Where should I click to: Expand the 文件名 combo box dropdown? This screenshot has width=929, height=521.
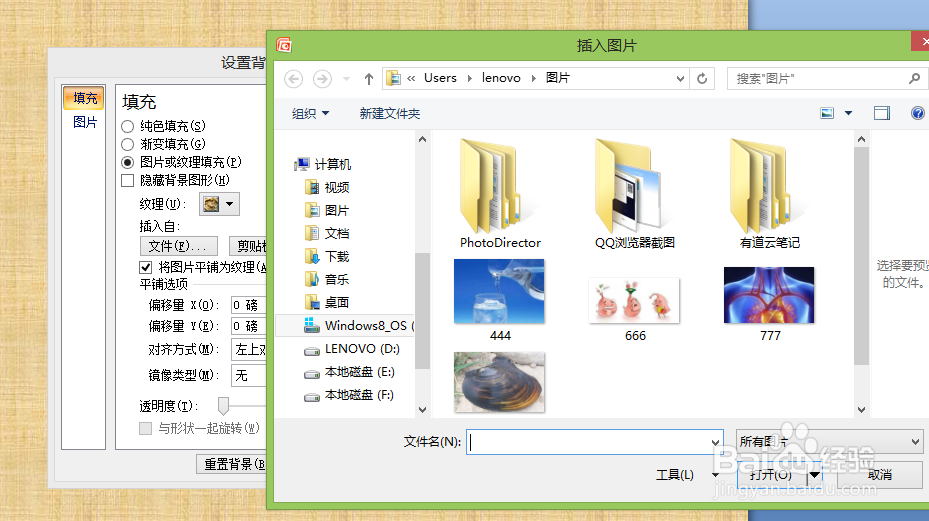click(x=715, y=442)
